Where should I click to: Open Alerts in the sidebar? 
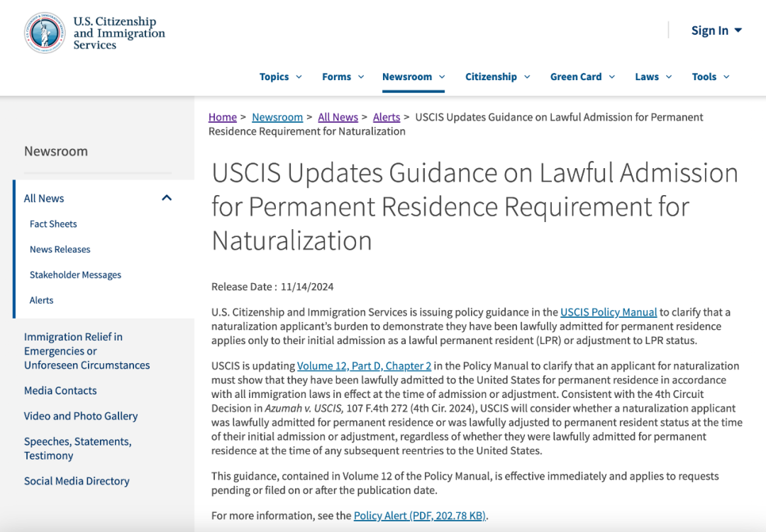click(42, 300)
